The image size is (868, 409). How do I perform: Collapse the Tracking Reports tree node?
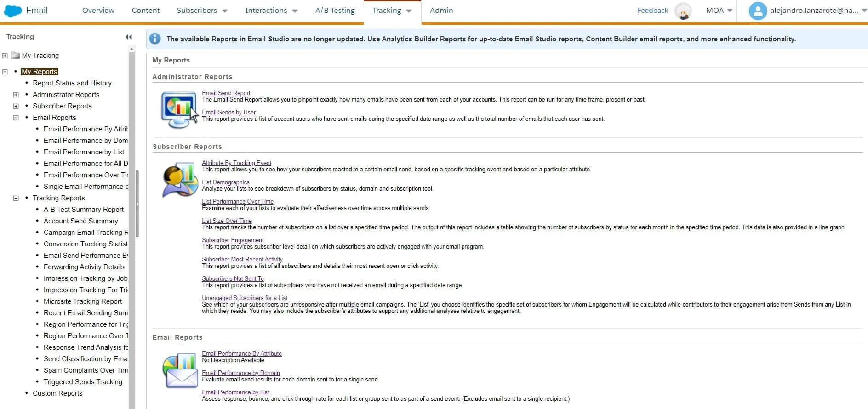[16, 198]
